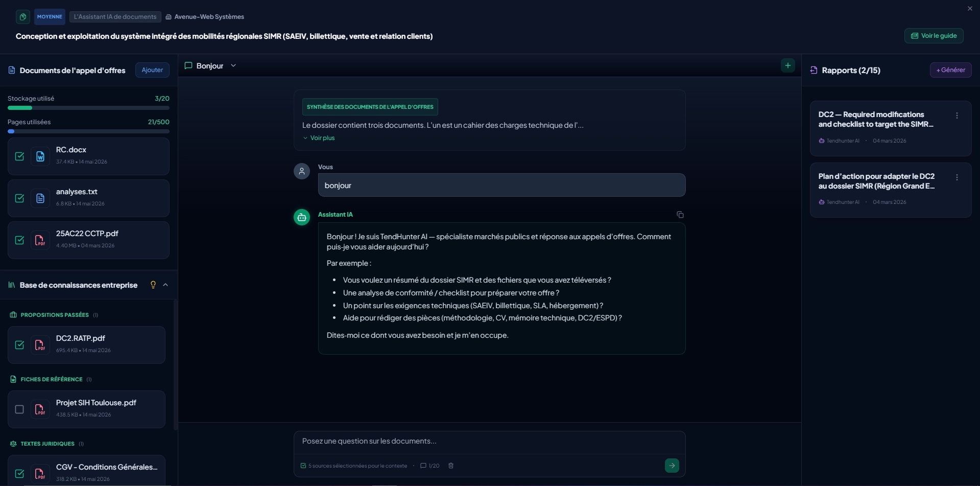Click the user message "bonjour"
The width and height of the screenshot is (980, 486).
[x=501, y=185]
